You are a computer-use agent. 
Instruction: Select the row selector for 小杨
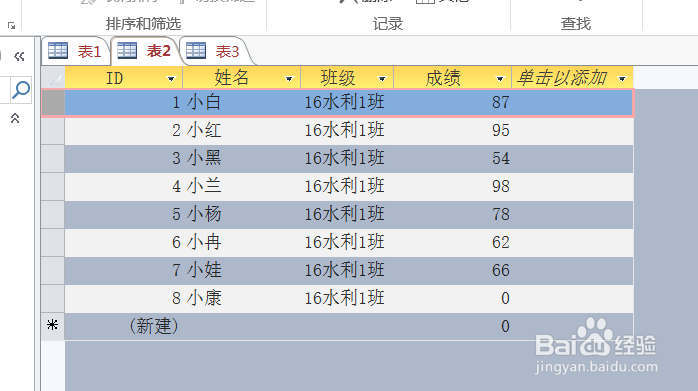pos(53,215)
